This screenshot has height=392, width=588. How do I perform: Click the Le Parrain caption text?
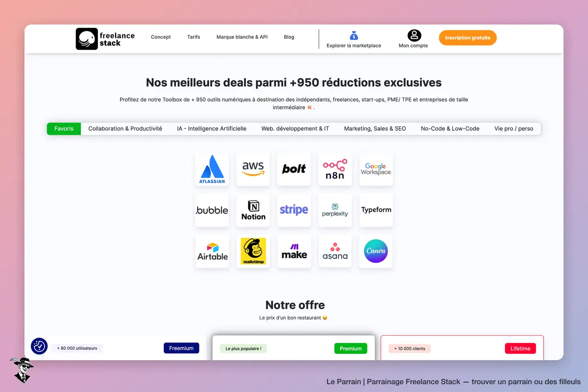point(453,382)
